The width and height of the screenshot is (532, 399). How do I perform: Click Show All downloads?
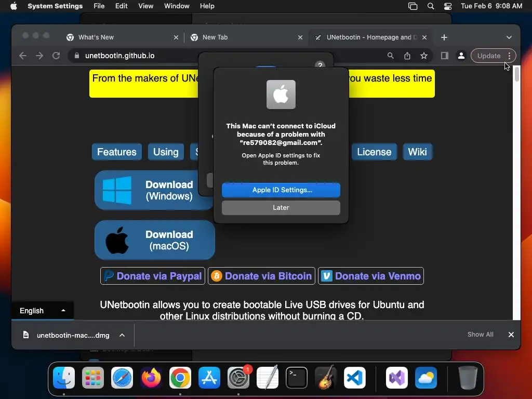480,335
